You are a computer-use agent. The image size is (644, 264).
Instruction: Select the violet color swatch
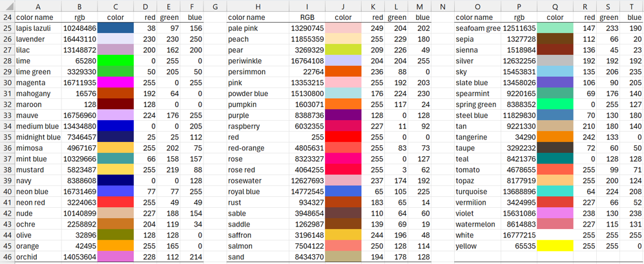pyautogui.click(x=556, y=214)
